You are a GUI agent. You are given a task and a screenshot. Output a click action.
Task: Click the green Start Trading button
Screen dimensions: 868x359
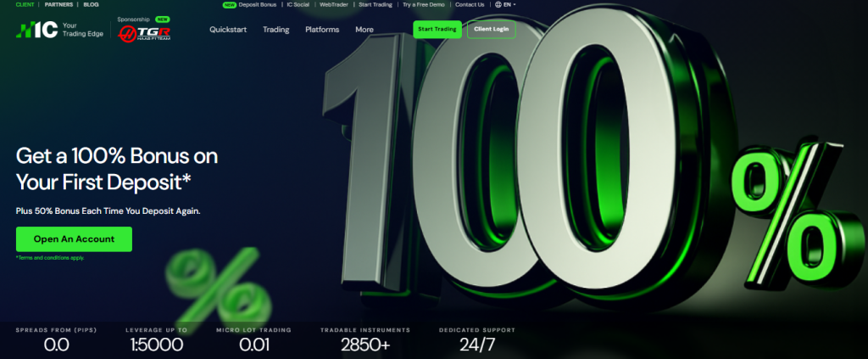click(x=437, y=30)
